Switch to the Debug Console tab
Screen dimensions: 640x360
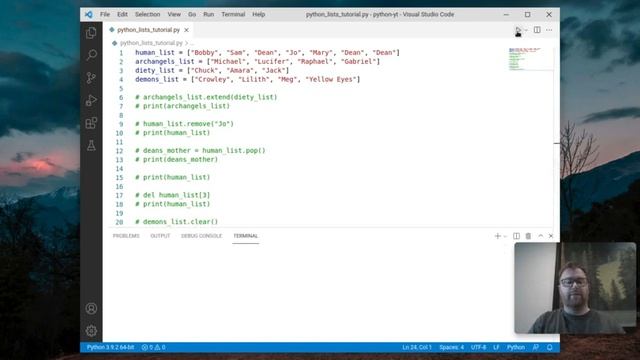[x=202, y=236]
